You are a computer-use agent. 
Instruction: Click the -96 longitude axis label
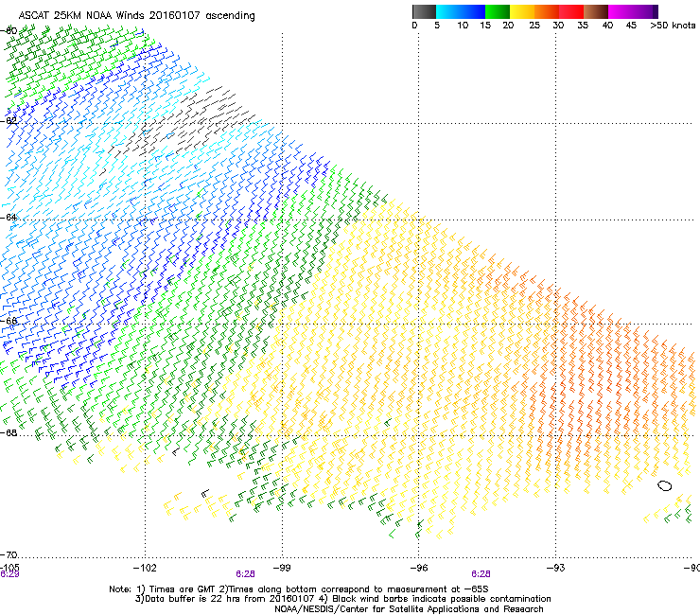[419, 568]
